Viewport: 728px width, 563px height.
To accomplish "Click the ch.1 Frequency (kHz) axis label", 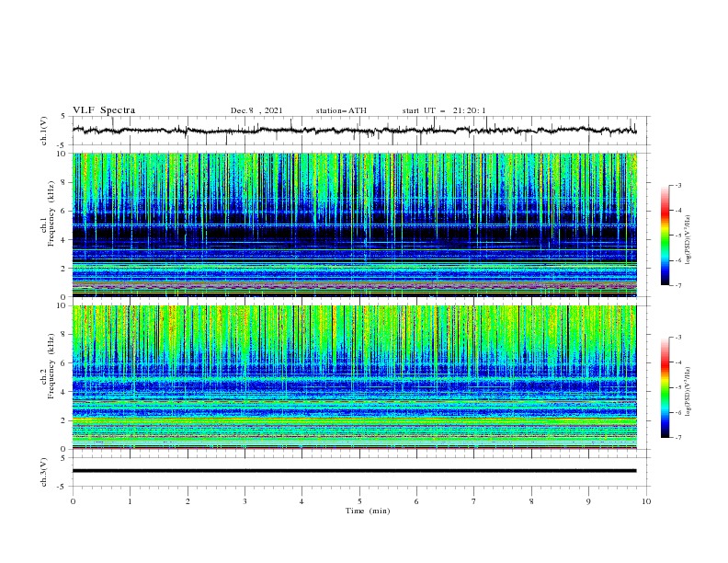I will click(48, 213).
